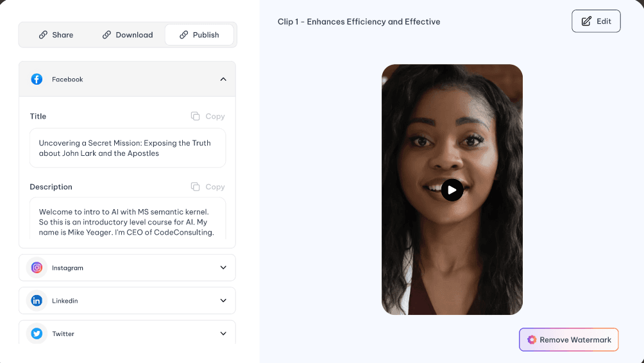
Task: Click the Instagram logo icon
Action: 37,268
